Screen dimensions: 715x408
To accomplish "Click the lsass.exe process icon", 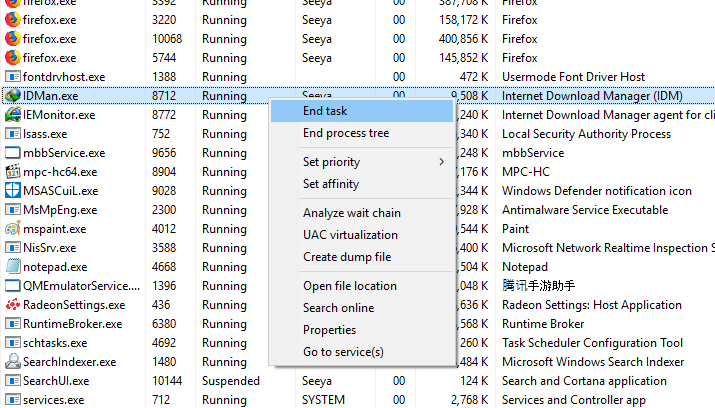I will coord(12,134).
